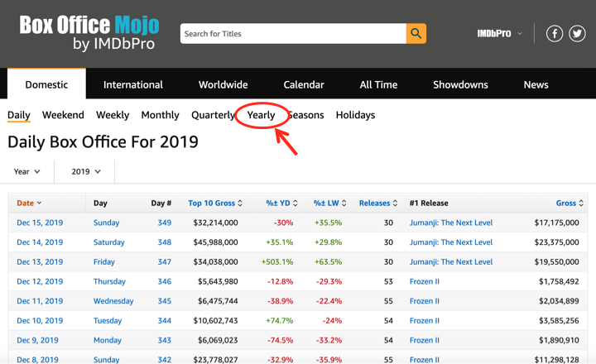Open the Showdowns tab
The image size is (596, 364).
point(460,84)
